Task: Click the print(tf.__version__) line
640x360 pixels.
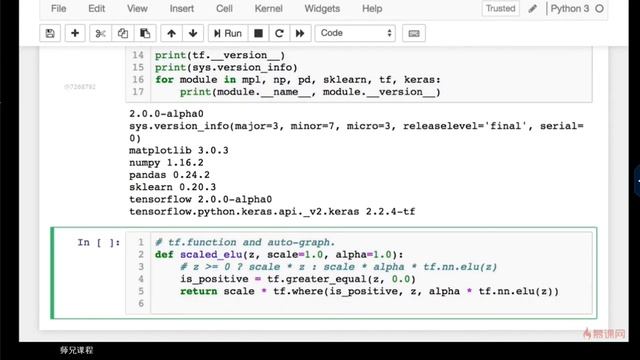Action: (x=220, y=55)
